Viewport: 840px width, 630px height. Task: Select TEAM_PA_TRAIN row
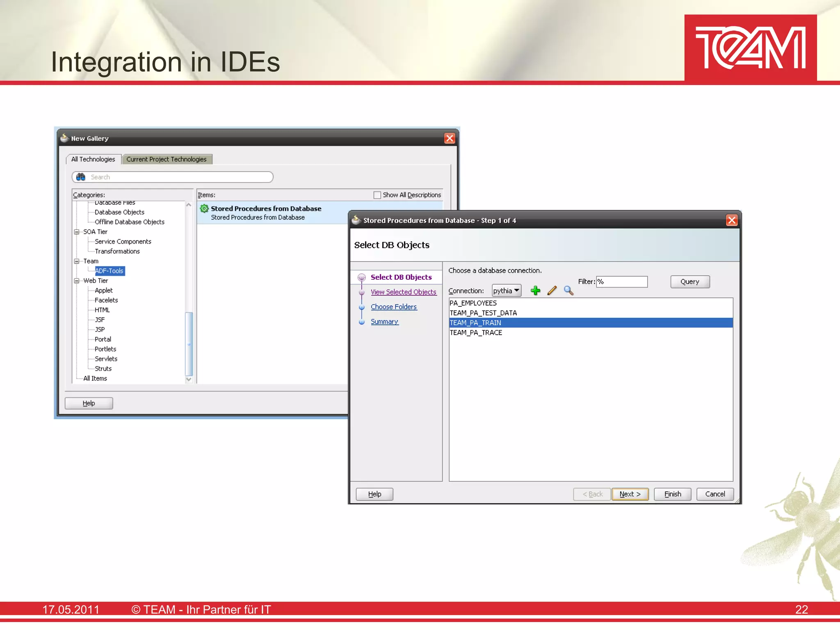click(x=591, y=323)
